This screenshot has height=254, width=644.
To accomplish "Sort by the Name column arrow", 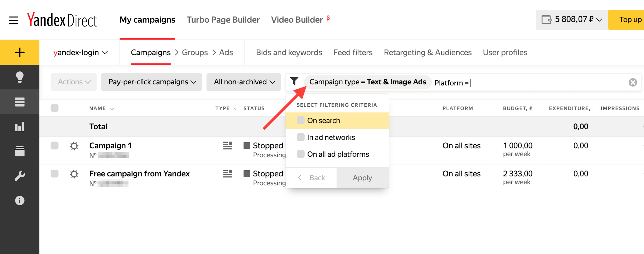I will [112, 108].
